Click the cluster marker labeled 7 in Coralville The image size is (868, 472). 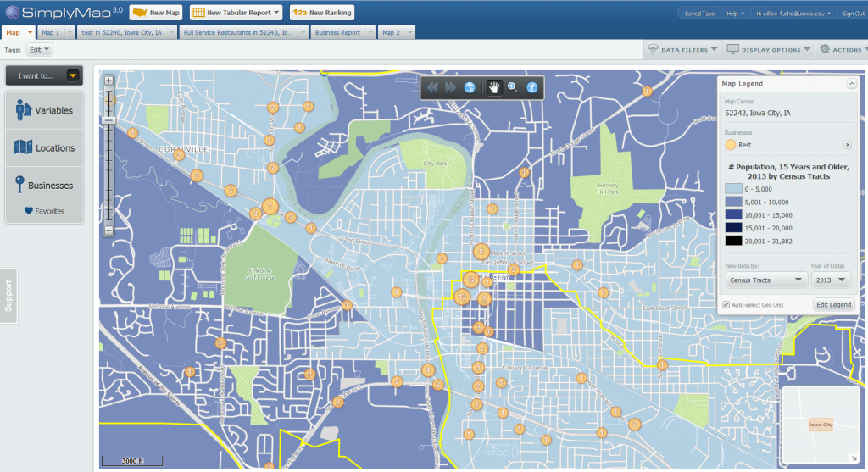[x=270, y=207]
